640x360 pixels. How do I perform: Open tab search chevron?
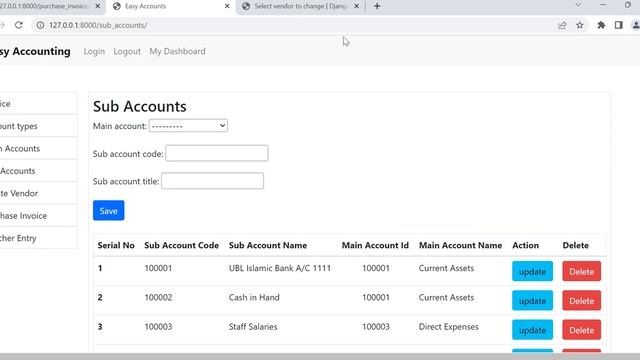click(578, 5)
